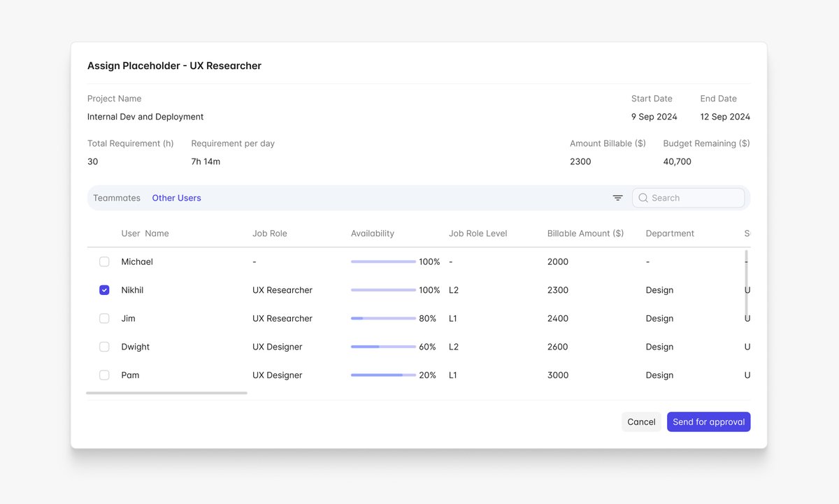839x504 pixels.
Task: Select the name Dwight in the table
Action: 135,347
